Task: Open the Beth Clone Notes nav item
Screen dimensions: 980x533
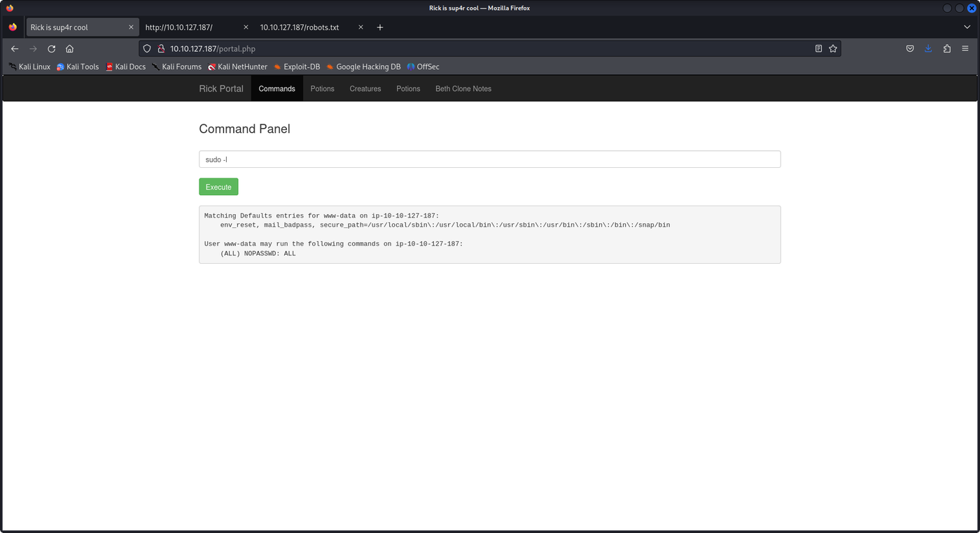Action: click(463, 89)
